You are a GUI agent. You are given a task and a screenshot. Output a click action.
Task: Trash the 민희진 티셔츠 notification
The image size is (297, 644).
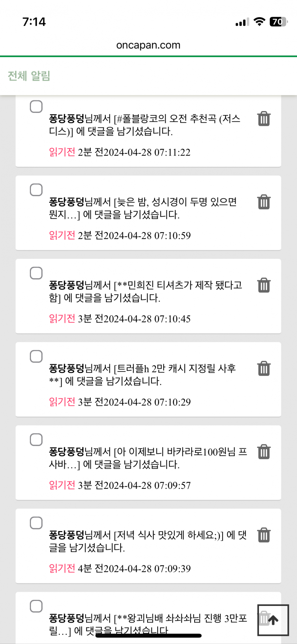(264, 286)
